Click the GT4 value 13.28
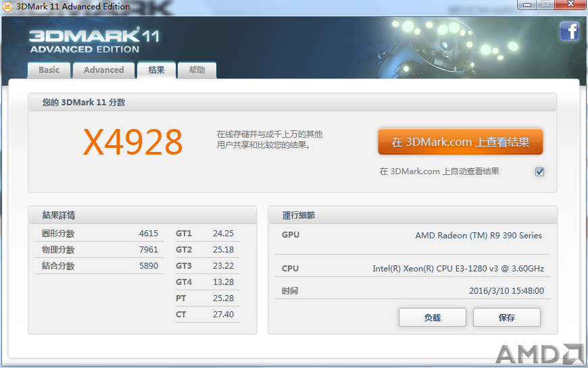 pyautogui.click(x=223, y=282)
